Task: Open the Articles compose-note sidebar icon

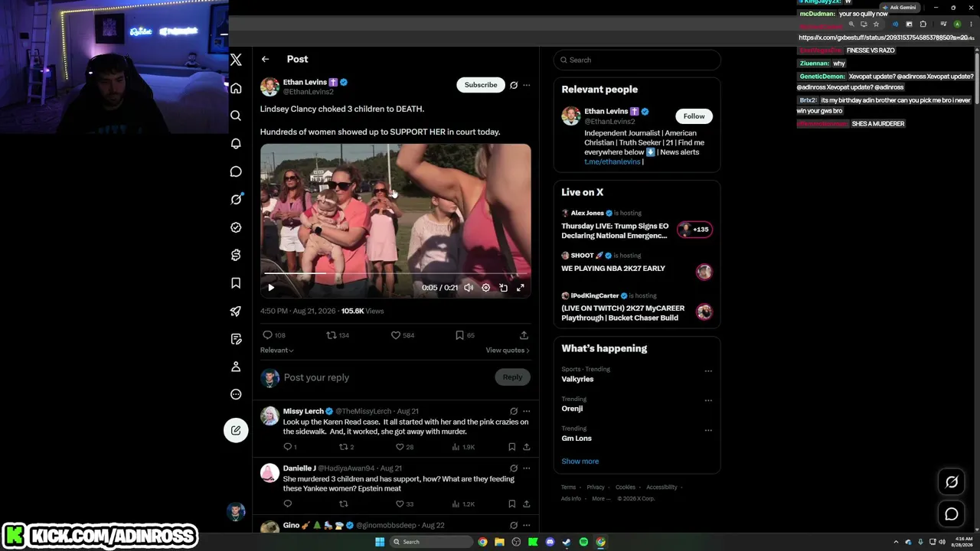Action: 236,339
